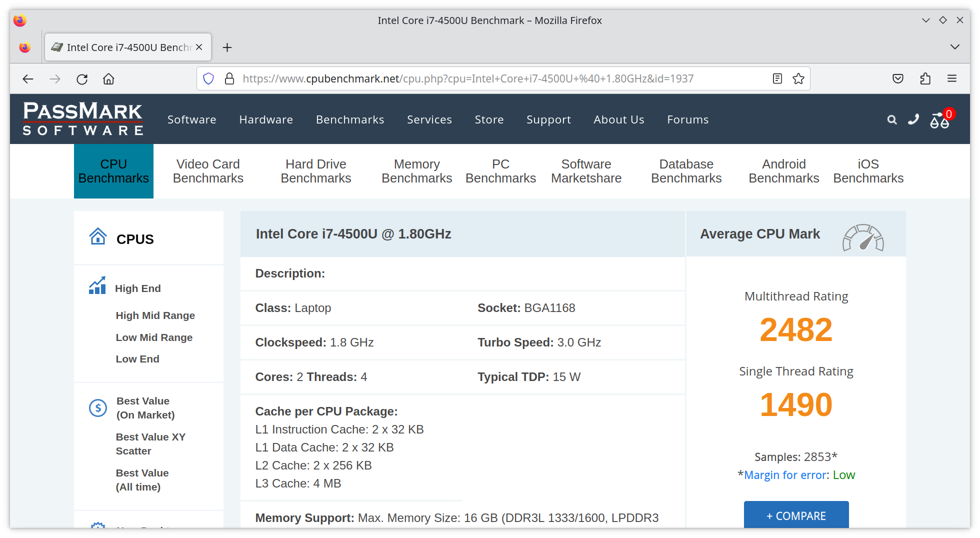Image resolution: width=980 pixels, height=538 pixels.
Task: Click the Average CPU Mark gauge icon
Action: (863, 237)
